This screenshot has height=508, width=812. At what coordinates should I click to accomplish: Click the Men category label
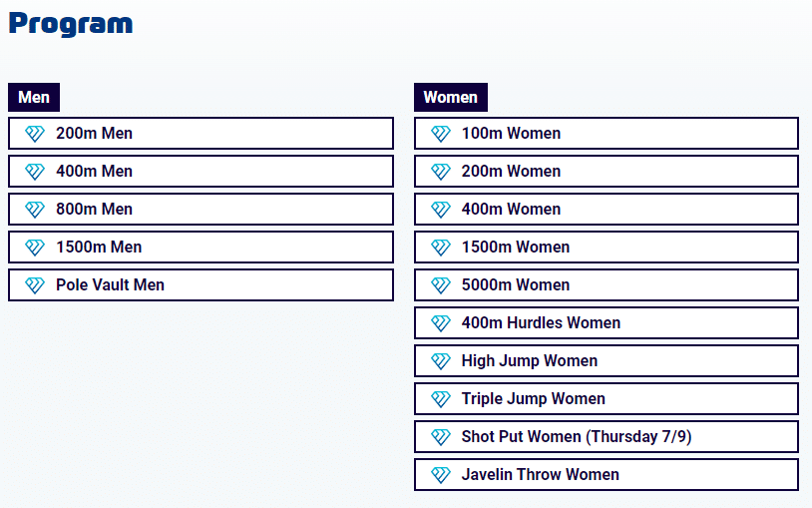tap(34, 97)
